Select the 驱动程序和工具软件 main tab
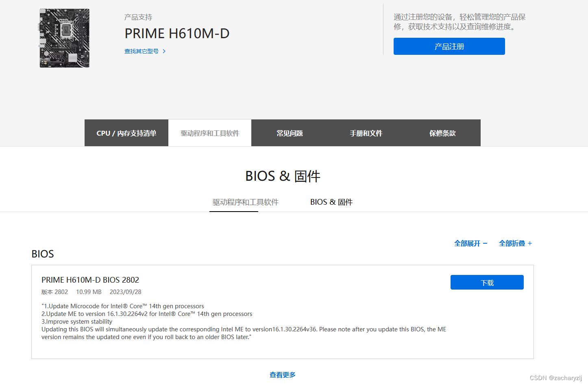 click(210, 133)
